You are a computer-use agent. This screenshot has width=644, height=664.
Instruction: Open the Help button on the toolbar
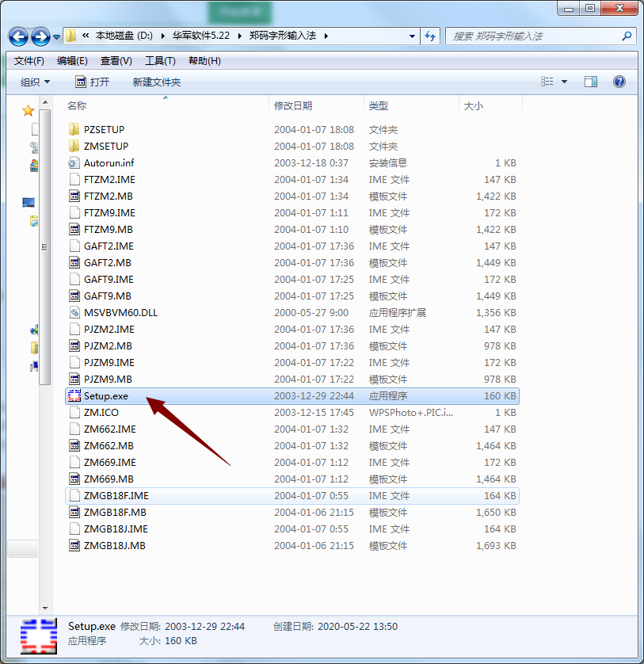click(x=619, y=81)
